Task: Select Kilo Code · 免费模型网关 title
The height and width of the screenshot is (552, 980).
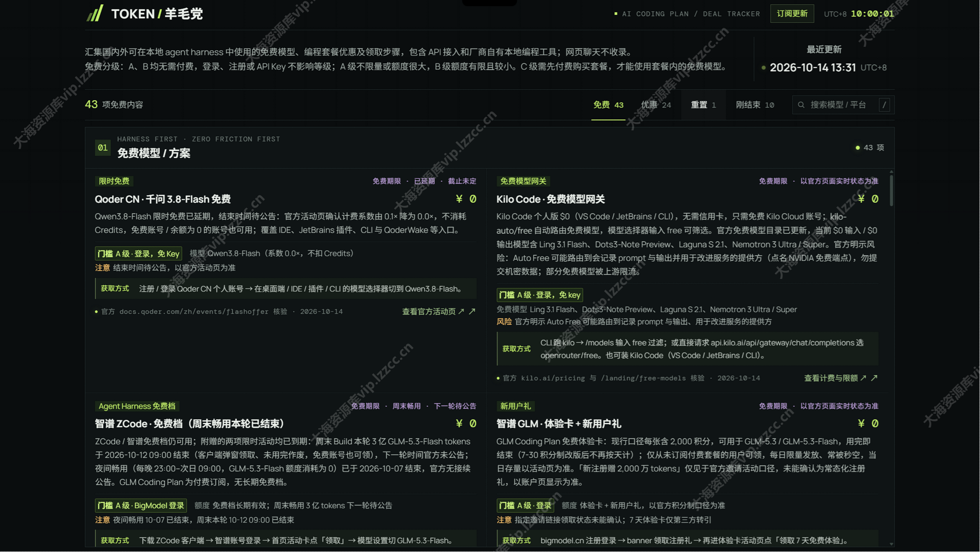Action: [x=550, y=199]
